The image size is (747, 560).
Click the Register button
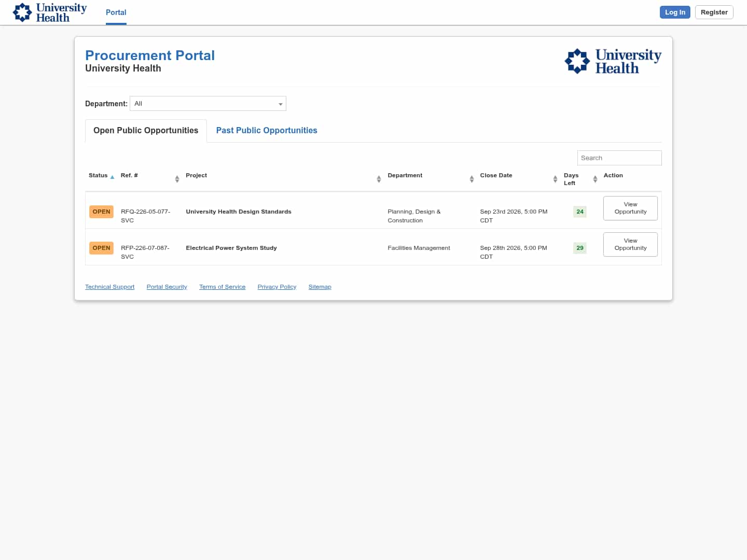tap(714, 12)
